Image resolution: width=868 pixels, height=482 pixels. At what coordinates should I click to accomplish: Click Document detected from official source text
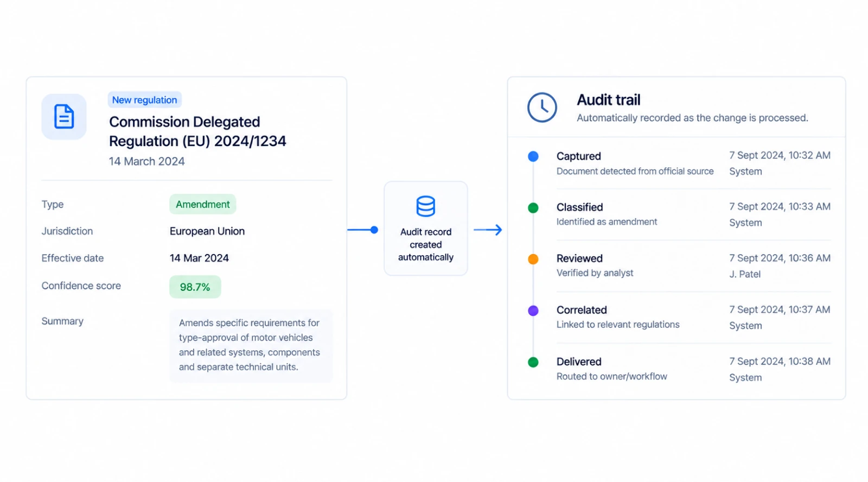point(635,171)
